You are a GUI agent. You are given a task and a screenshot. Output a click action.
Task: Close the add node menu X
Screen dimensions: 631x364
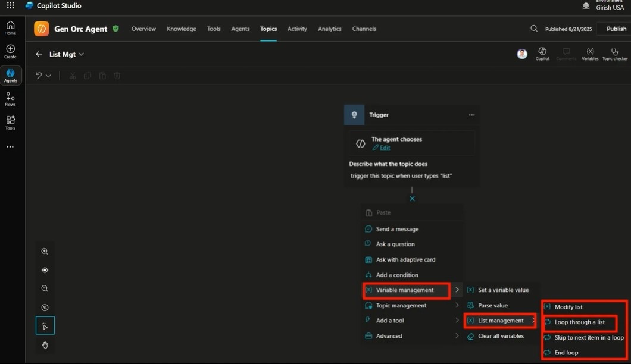[x=412, y=199]
